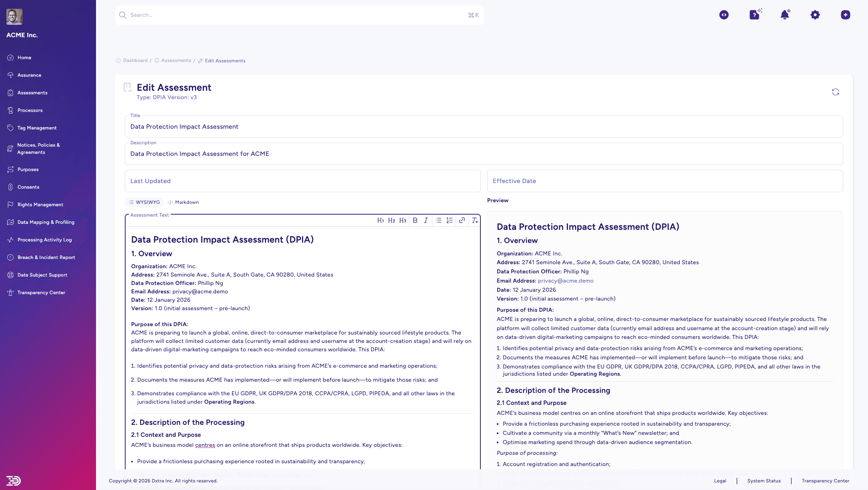Open Processors from the sidebar
868x490 pixels.
pyautogui.click(x=30, y=110)
